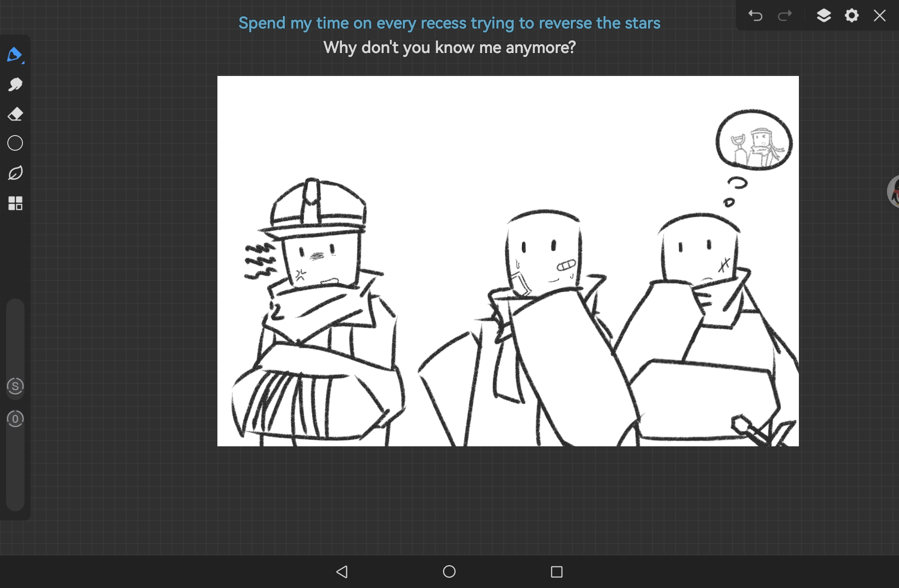
Task: Undo the last stroke
Action: tap(755, 16)
